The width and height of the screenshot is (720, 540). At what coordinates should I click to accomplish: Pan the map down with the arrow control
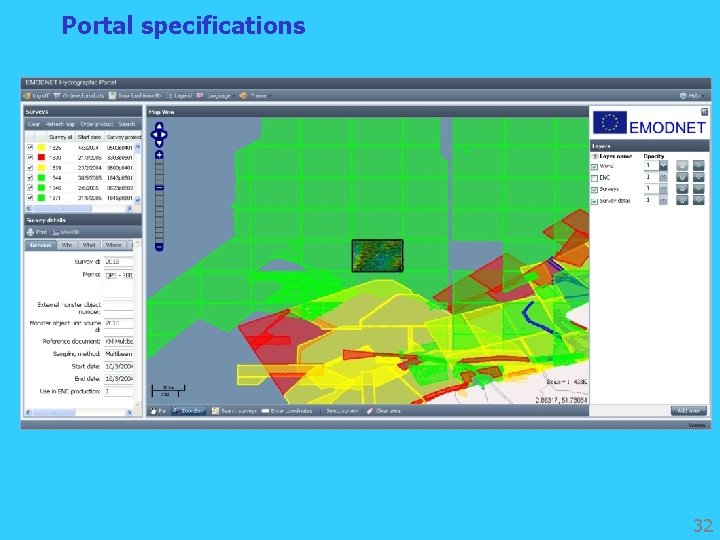tap(159, 144)
